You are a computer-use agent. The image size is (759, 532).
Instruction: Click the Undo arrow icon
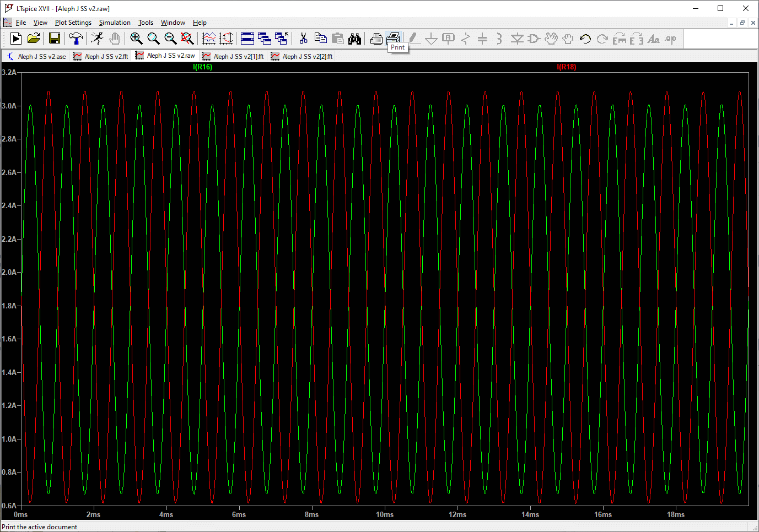(585, 39)
